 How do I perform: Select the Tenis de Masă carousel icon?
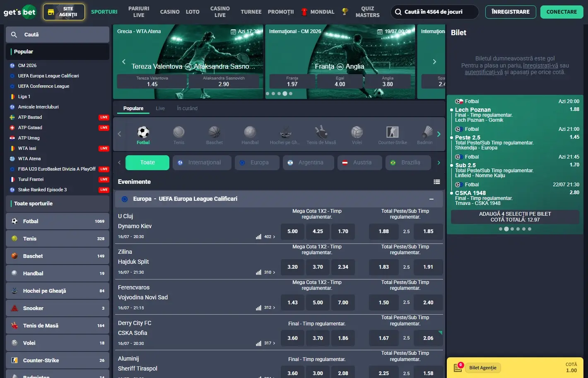coord(321,132)
